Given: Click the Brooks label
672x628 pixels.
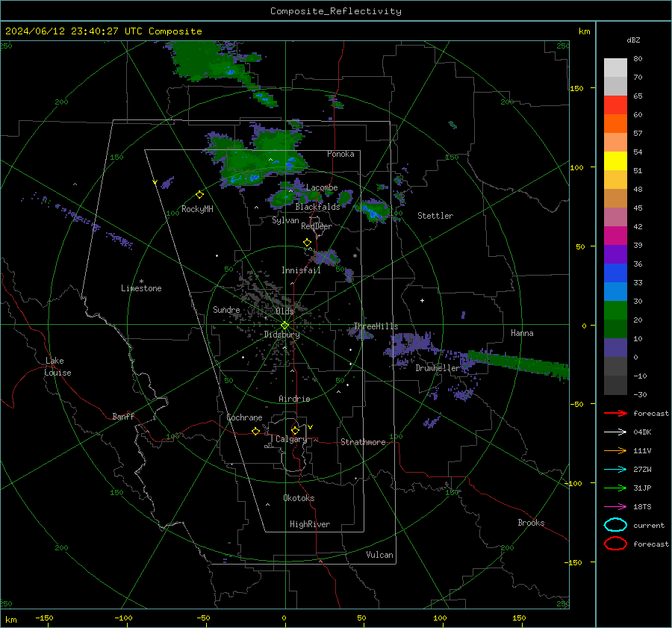Looking at the screenshot, I should 531,523.
